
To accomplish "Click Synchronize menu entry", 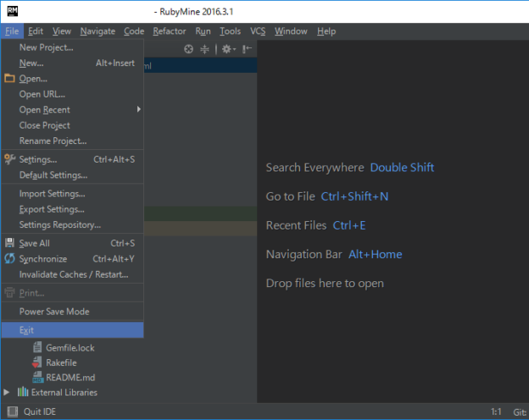I will [x=43, y=259].
